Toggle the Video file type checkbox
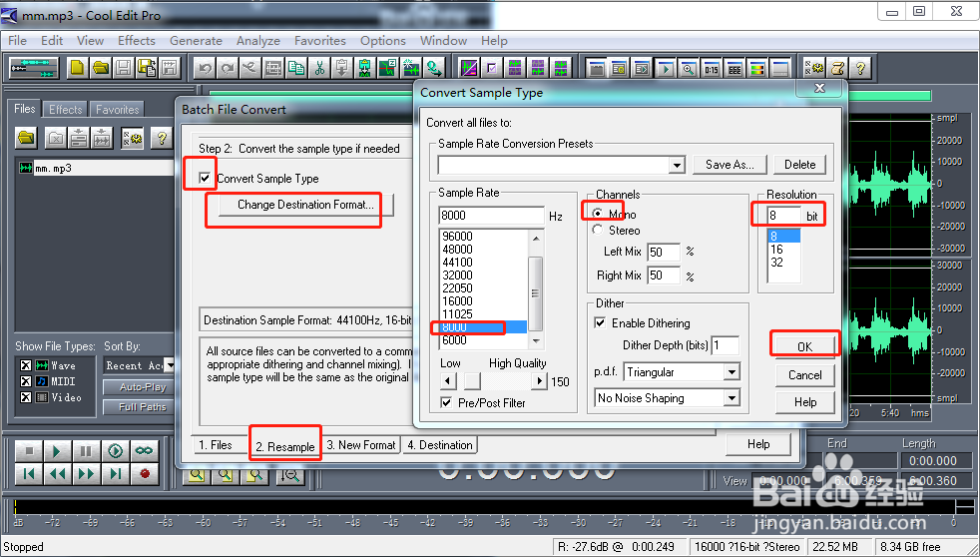This screenshot has height=557, width=980. [x=26, y=397]
